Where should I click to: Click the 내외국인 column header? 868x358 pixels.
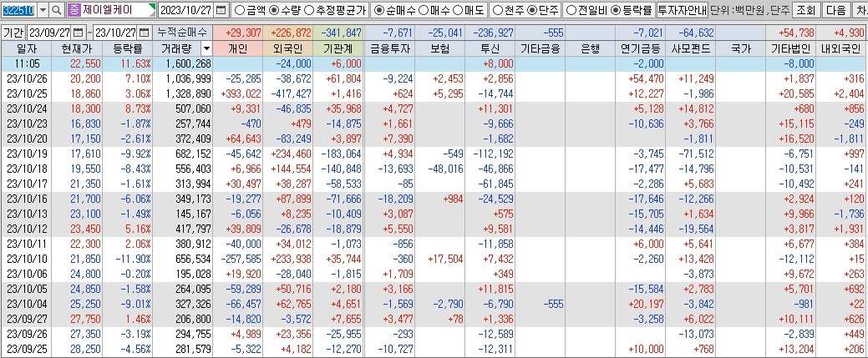click(x=843, y=48)
